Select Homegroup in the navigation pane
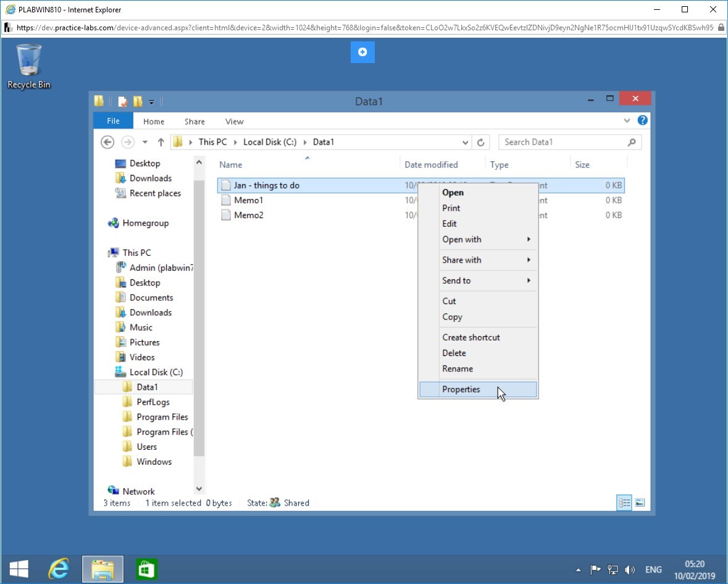 (x=138, y=223)
